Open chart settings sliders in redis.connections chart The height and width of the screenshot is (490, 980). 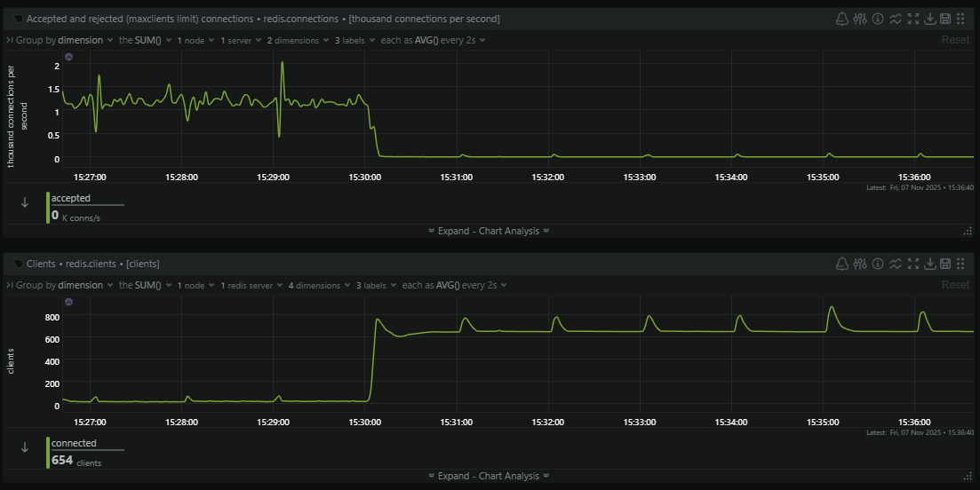tap(860, 19)
